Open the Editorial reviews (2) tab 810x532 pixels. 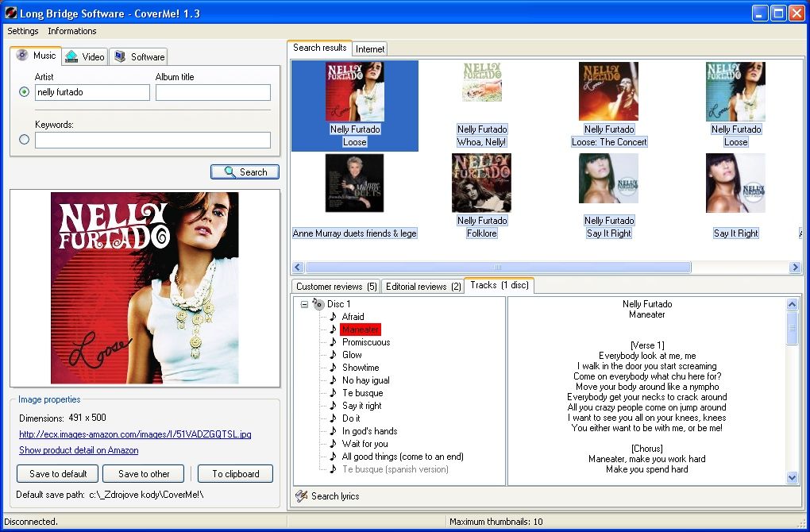(x=423, y=287)
